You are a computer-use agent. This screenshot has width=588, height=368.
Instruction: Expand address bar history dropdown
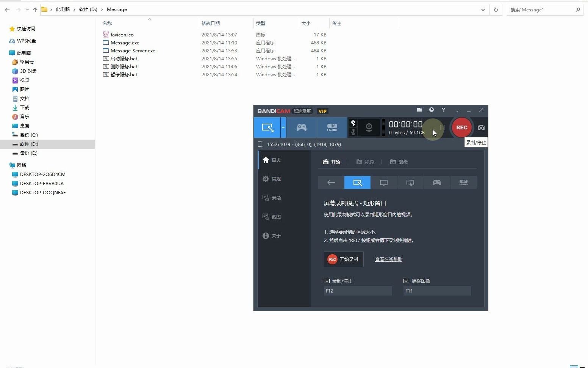(x=483, y=9)
